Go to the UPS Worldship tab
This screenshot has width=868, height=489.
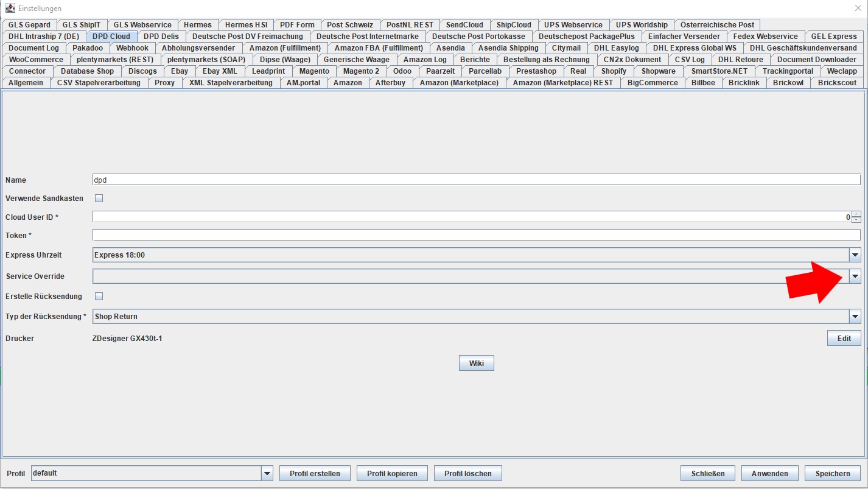(x=642, y=25)
